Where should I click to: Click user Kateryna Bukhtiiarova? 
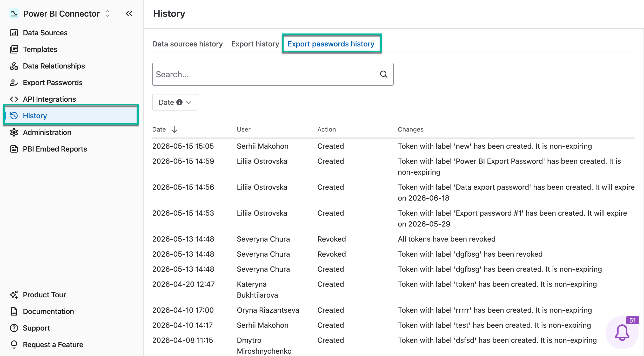pos(257,290)
